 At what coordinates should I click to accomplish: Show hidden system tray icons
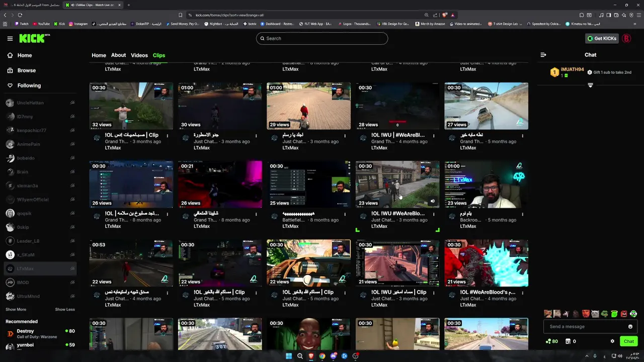586,356
